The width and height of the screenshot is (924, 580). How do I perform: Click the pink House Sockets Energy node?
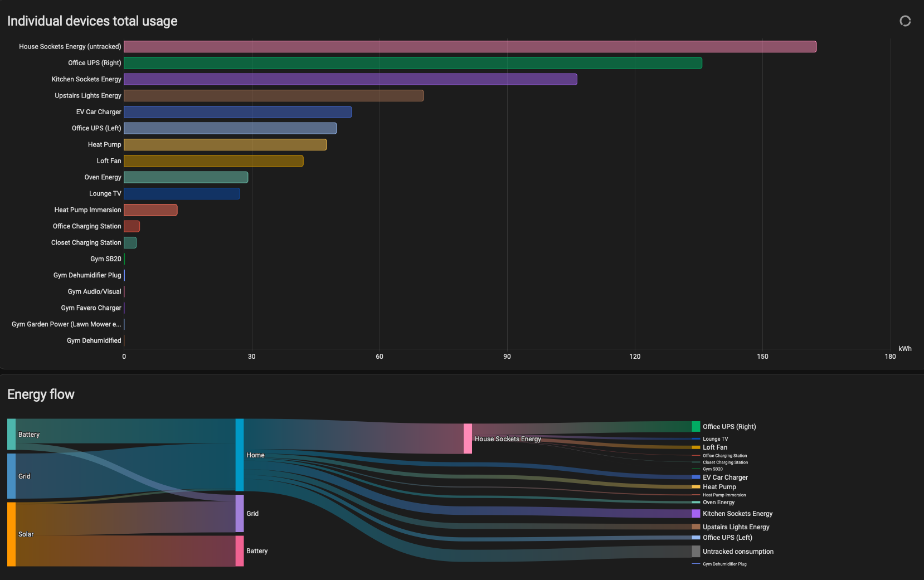(x=468, y=439)
